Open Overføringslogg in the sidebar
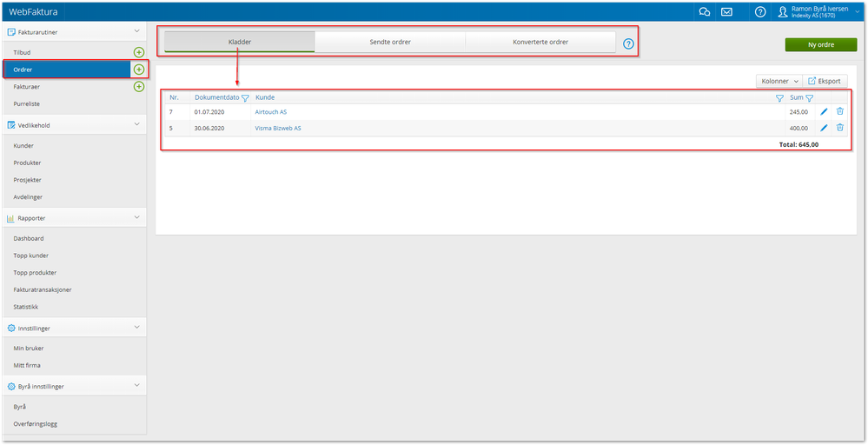868x445 pixels. pos(36,424)
